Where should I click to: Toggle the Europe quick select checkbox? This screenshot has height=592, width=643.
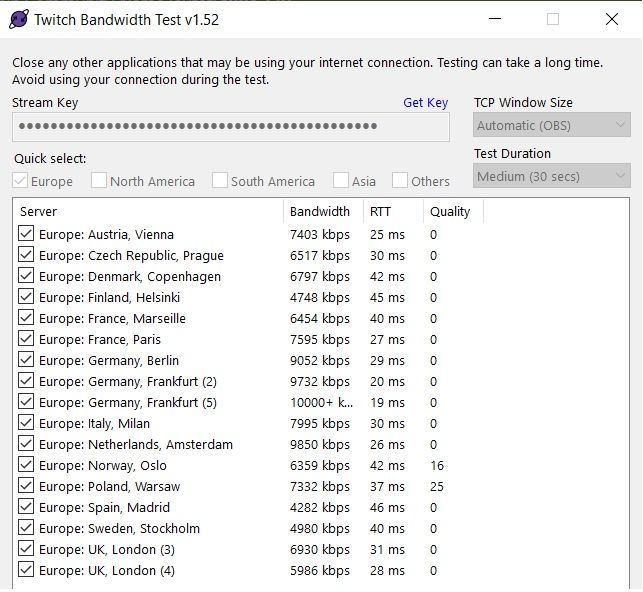point(20,181)
